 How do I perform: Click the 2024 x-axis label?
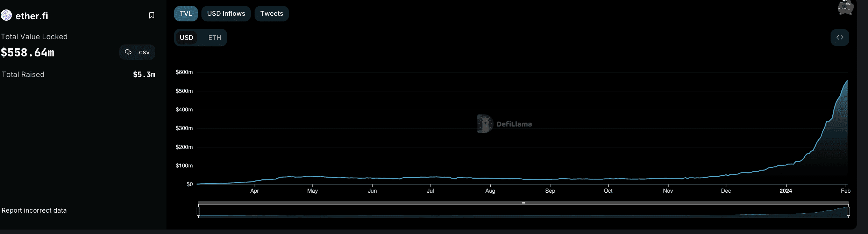pyautogui.click(x=786, y=191)
